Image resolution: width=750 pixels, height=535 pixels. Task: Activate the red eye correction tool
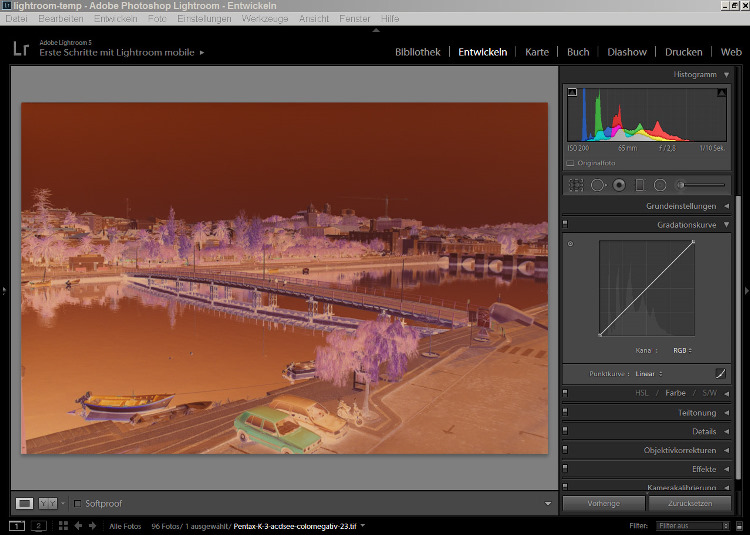click(619, 185)
